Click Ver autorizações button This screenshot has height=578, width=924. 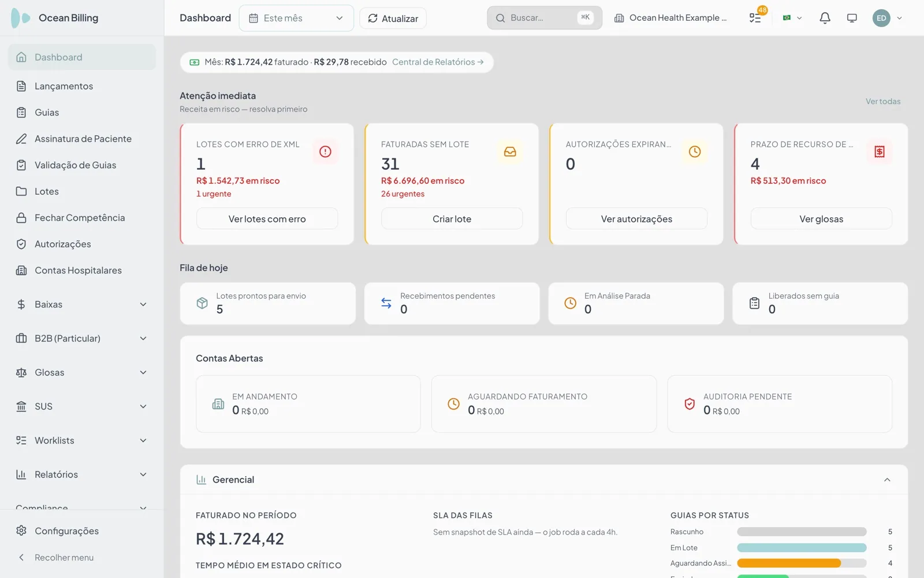click(x=636, y=218)
